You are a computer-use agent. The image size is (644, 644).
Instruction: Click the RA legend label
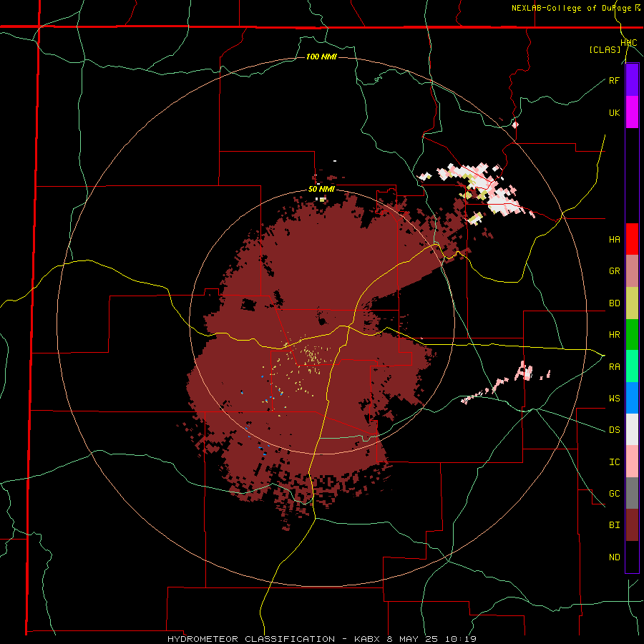(614, 367)
